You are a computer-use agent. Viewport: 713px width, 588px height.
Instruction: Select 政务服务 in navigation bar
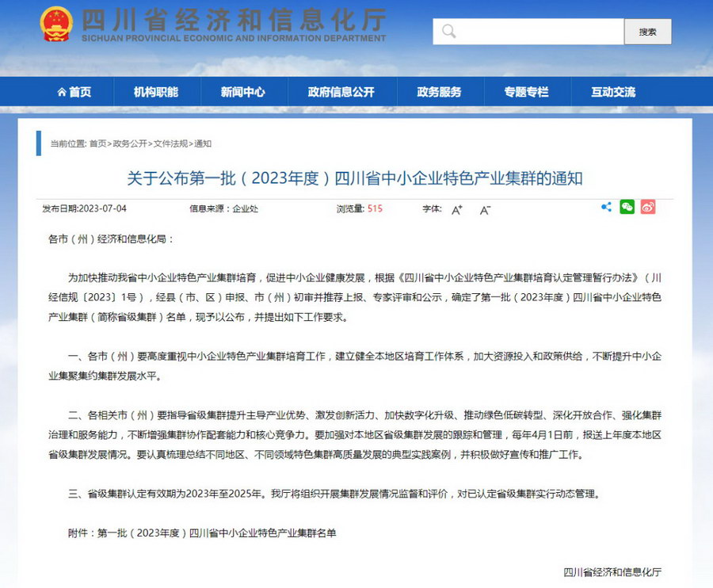pos(439,92)
